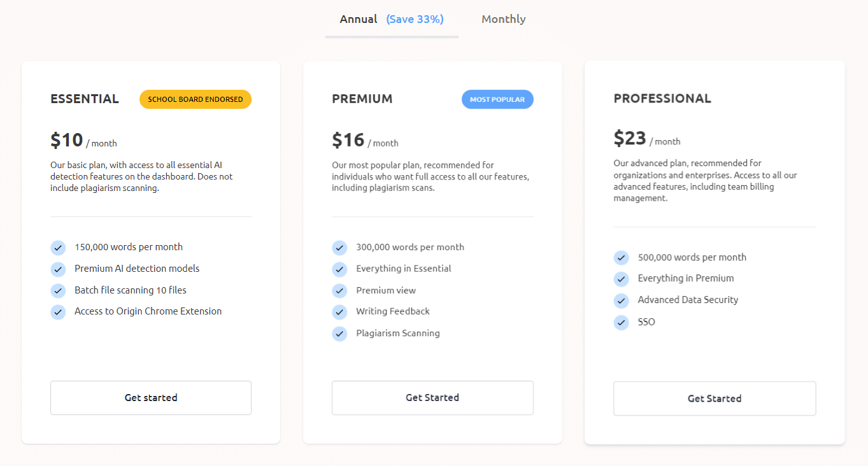
Task: Click Get started under Essential plan
Action: (151, 398)
